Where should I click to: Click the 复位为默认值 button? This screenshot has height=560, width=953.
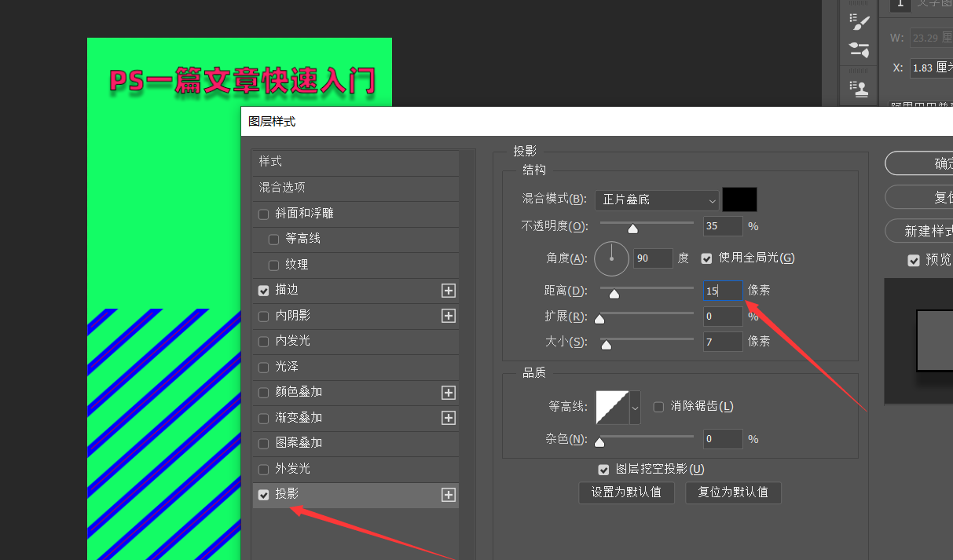coord(733,493)
